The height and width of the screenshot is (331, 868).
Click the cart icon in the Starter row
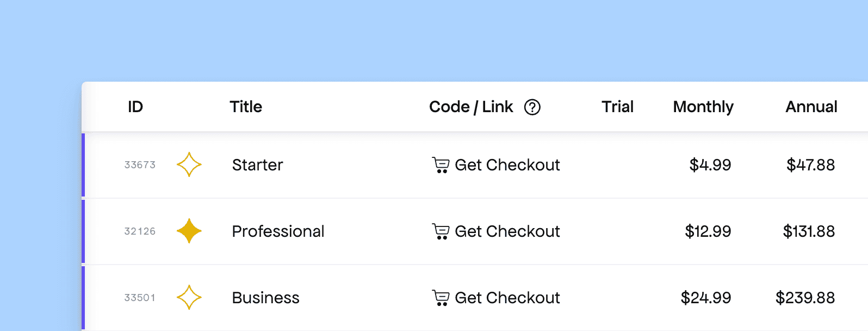coord(441,165)
